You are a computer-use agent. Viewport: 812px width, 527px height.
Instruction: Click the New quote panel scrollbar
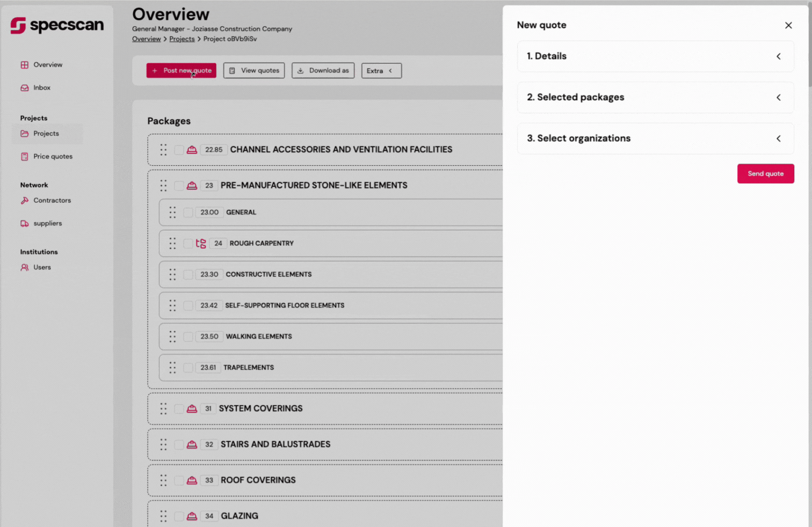point(809,46)
